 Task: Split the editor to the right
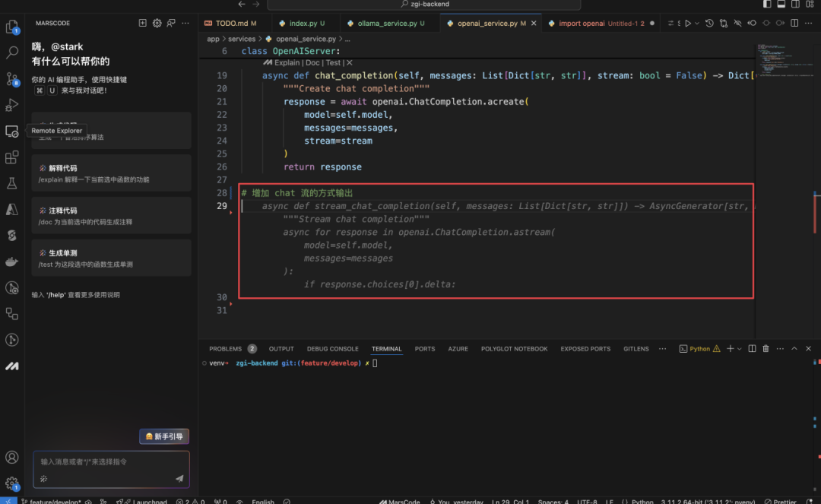(794, 23)
